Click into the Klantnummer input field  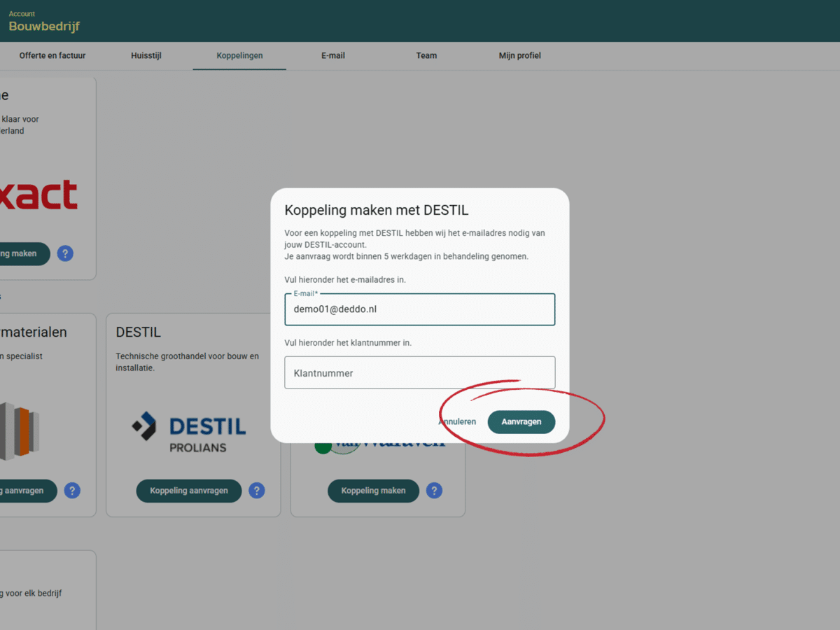click(x=420, y=373)
